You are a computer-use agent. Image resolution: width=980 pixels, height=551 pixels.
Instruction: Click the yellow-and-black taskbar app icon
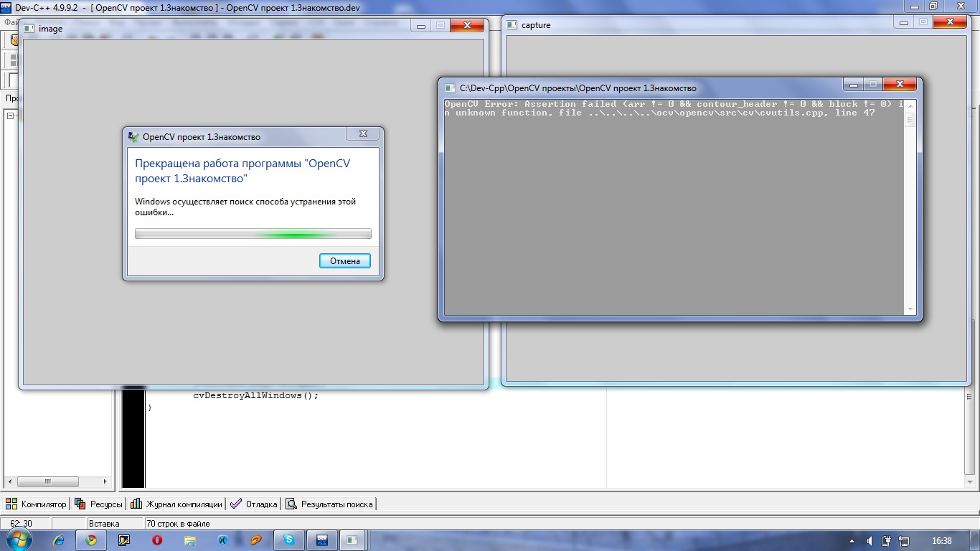click(x=123, y=540)
